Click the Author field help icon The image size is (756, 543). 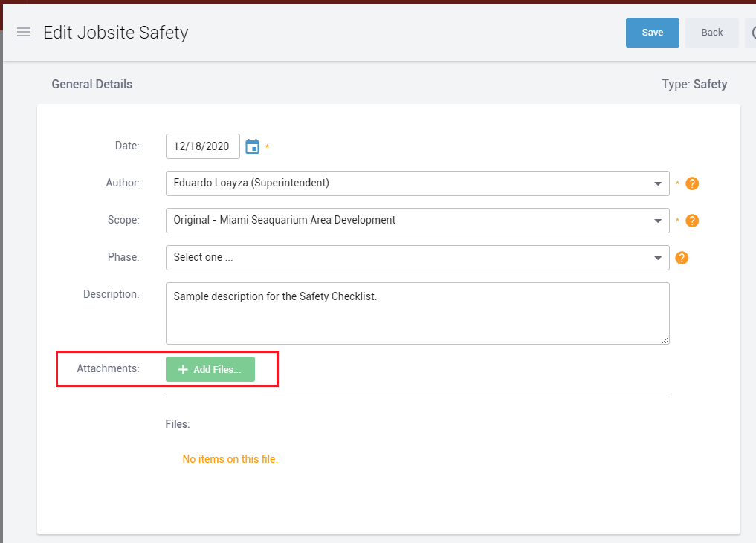[692, 183]
